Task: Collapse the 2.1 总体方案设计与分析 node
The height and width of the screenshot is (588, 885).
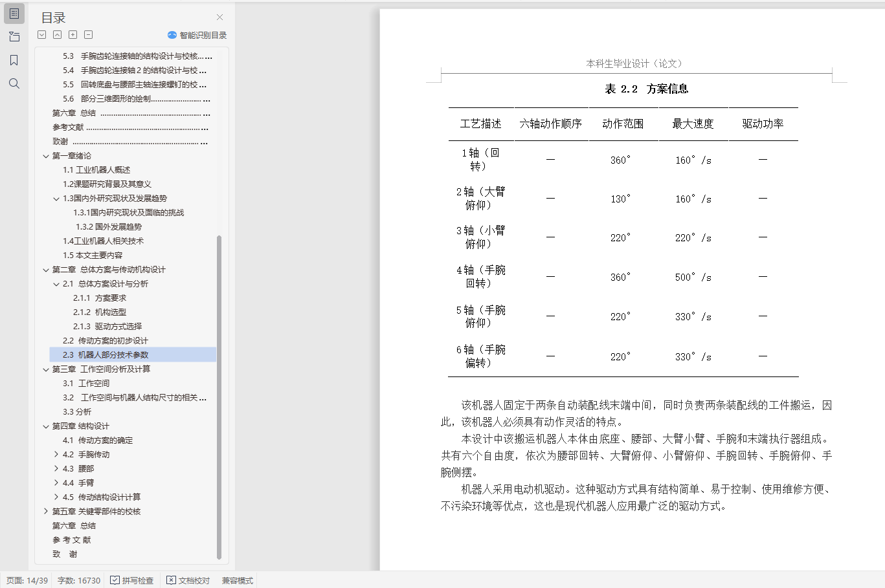Action: (56, 284)
